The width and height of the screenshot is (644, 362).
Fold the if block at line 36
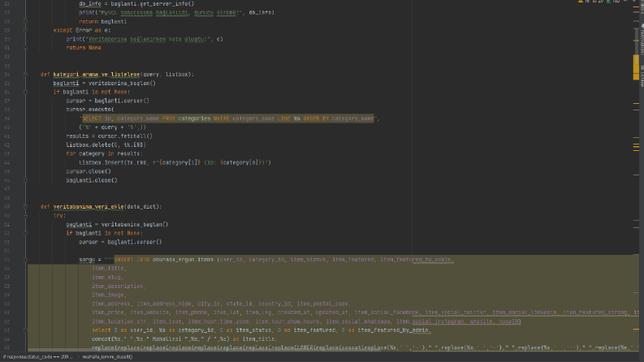(25, 92)
